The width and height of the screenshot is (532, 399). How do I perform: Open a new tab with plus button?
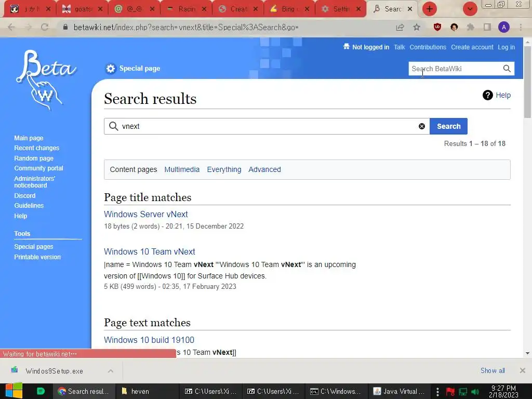[x=430, y=9]
